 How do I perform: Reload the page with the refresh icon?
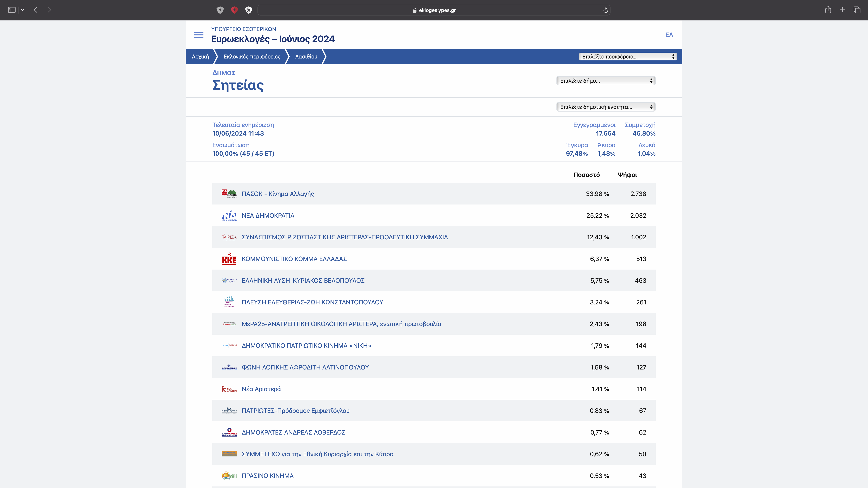coord(605,10)
